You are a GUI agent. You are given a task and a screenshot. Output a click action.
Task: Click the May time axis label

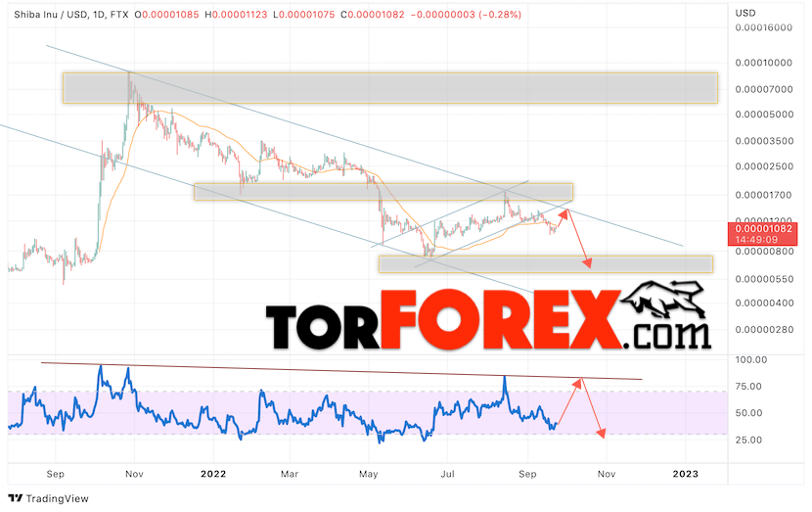coord(368,474)
